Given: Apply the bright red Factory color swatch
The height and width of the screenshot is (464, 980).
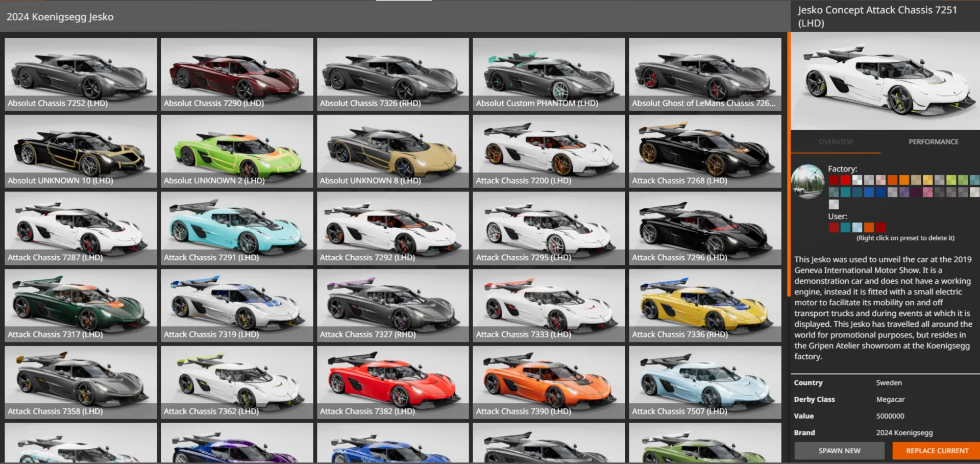Looking at the screenshot, I should click(846, 180).
